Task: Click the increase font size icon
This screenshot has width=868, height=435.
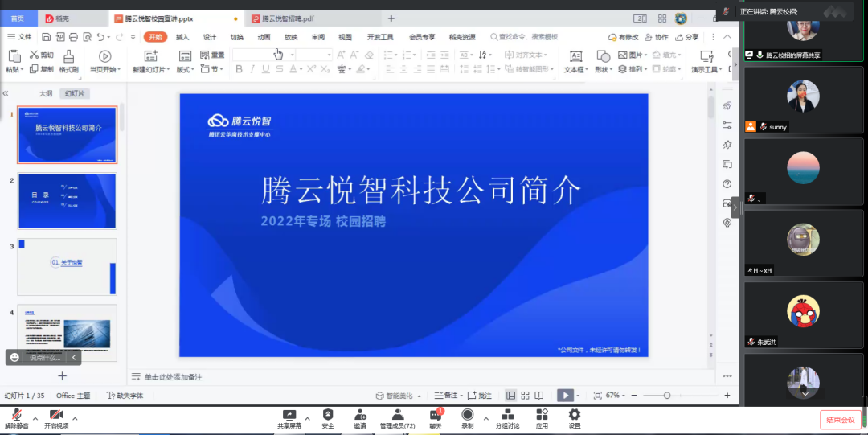Action: tap(341, 55)
